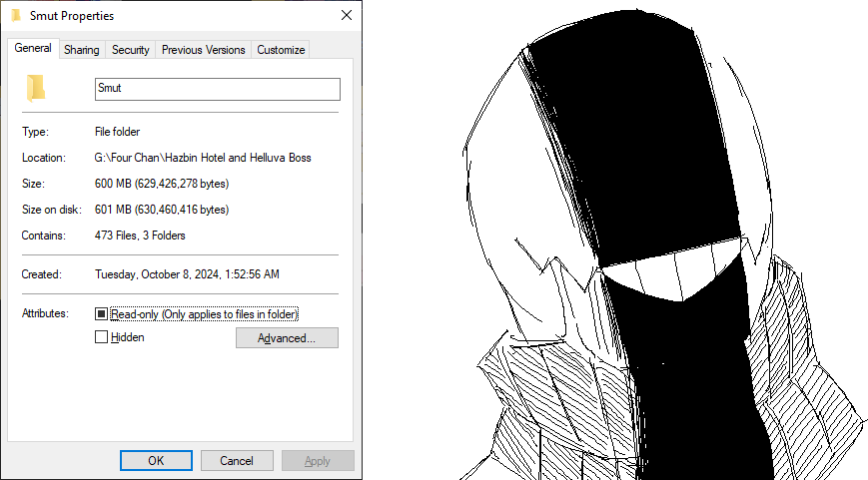Viewport: 868px width, 480px height.
Task: Click the created date Tuesday, October 8, 2024
Action: coord(187,274)
